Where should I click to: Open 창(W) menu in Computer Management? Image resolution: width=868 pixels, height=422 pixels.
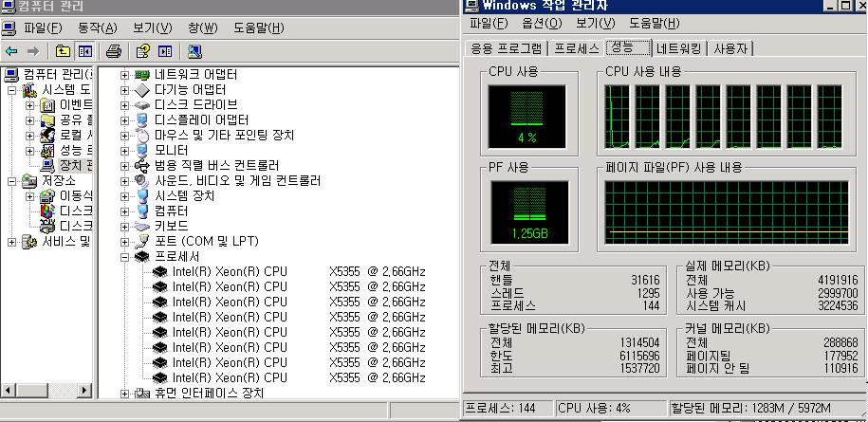click(x=203, y=28)
